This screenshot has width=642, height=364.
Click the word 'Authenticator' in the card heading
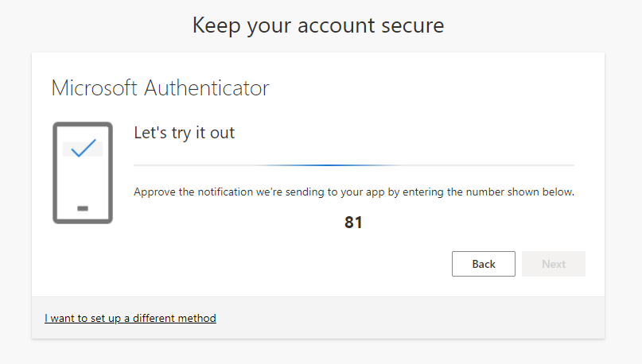pos(207,88)
